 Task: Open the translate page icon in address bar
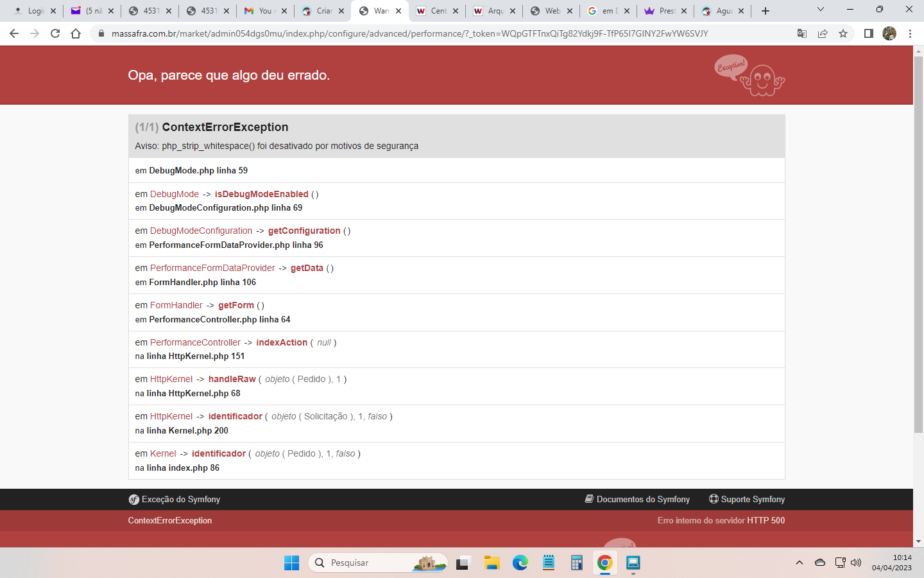click(x=802, y=33)
